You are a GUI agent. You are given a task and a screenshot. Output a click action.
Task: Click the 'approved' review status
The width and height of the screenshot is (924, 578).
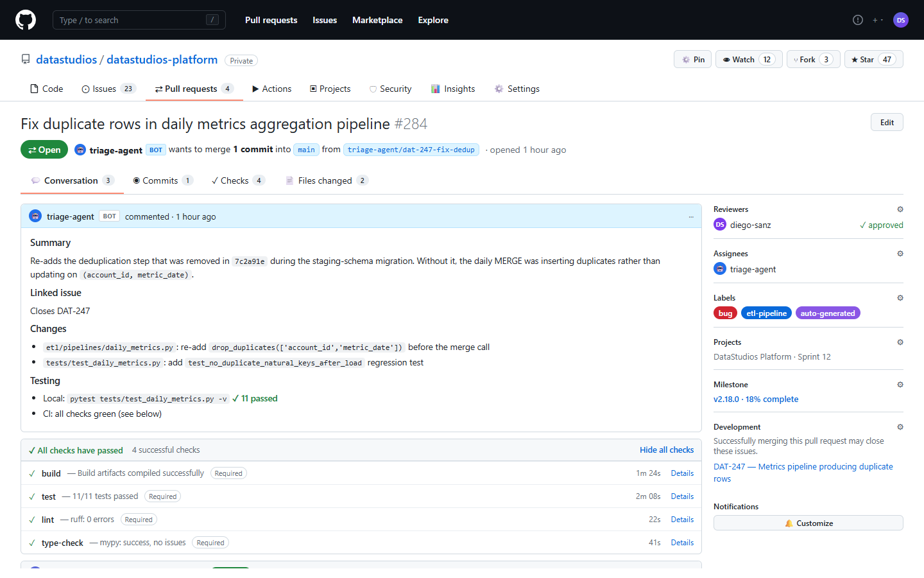pos(882,225)
